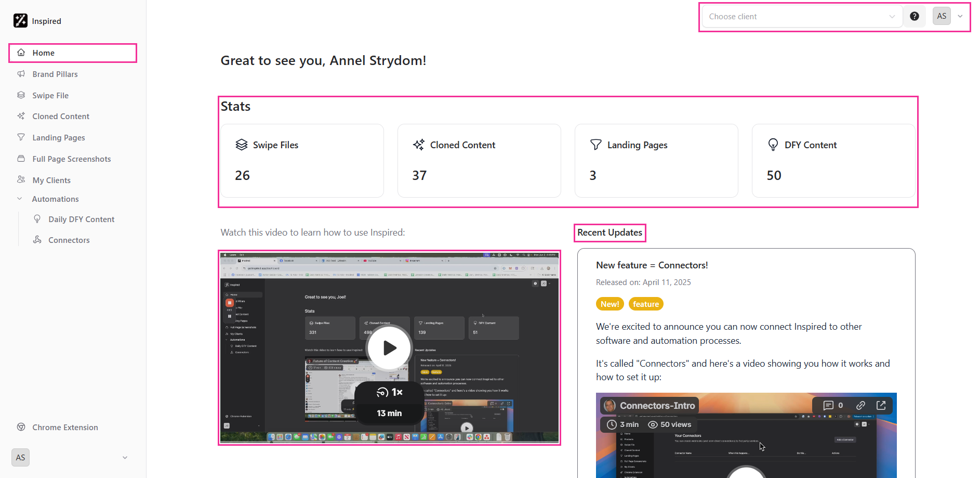Select the Cloned Content count 37
Screen dimensions: 980x478
pyautogui.click(x=419, y=176)
